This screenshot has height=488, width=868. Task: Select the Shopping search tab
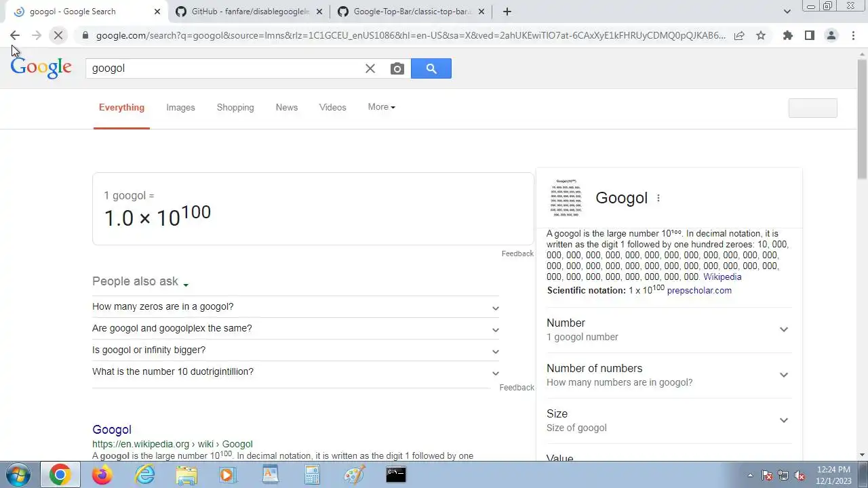click(x=235, y=108)
